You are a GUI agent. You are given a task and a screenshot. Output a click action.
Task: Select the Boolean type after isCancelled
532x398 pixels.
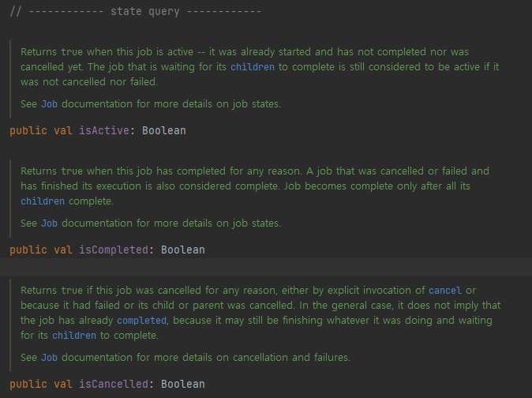coord(183,384)
